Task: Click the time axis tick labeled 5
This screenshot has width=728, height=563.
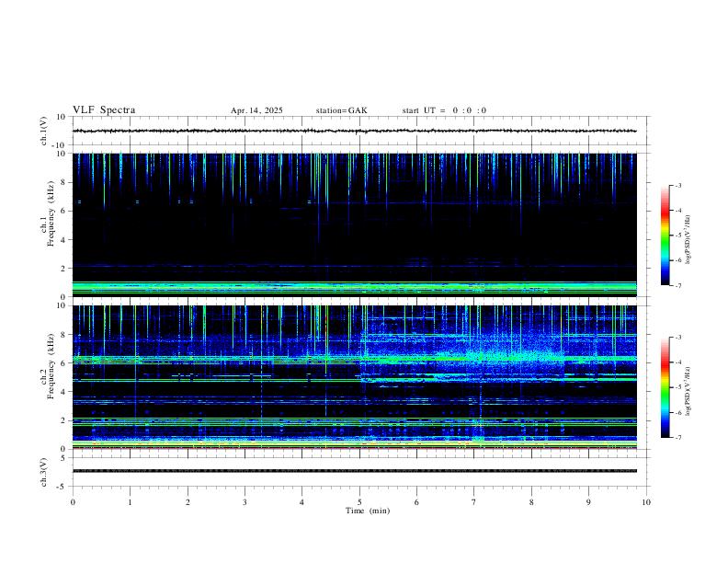Action: click(359, 502)
